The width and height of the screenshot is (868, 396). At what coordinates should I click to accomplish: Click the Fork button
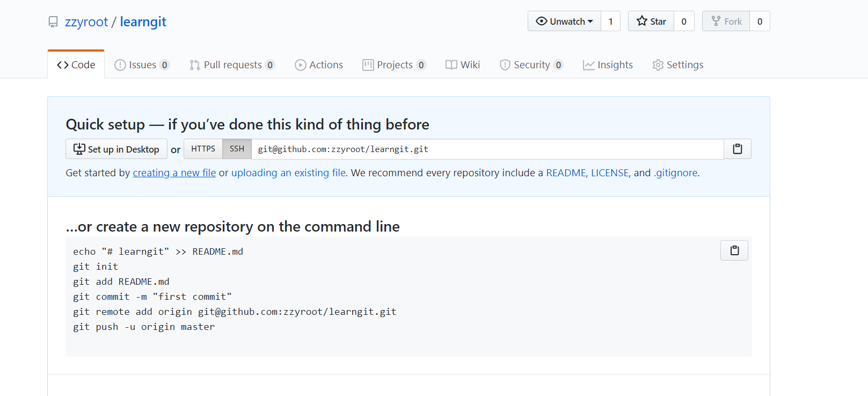[x=726, y=21]
